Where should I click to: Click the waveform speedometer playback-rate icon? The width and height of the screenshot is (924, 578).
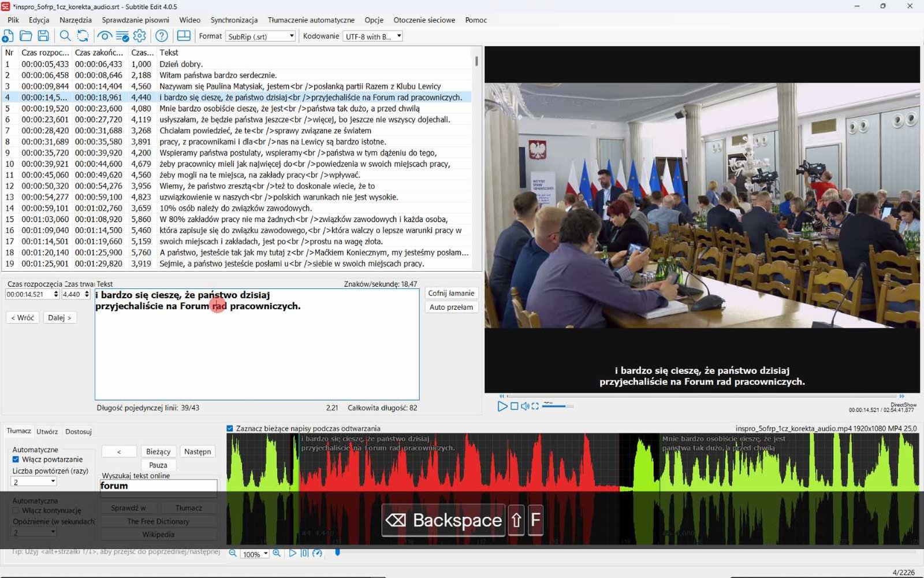(x=317, y=553)
